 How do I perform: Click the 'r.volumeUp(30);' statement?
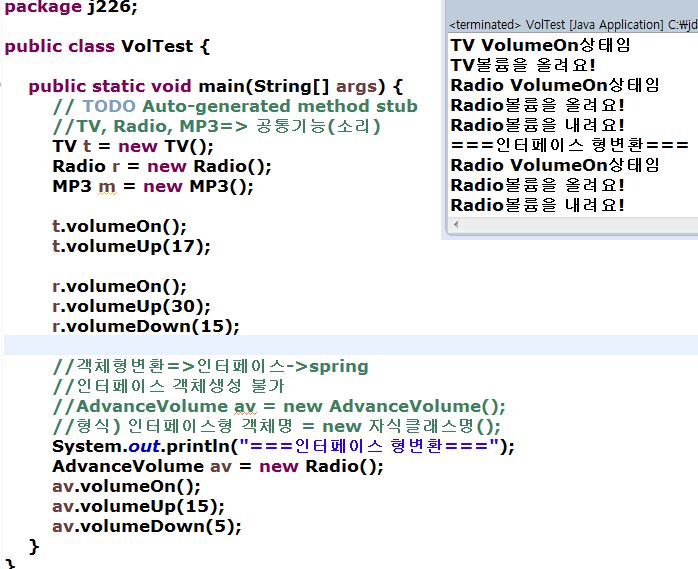(131, 306)
